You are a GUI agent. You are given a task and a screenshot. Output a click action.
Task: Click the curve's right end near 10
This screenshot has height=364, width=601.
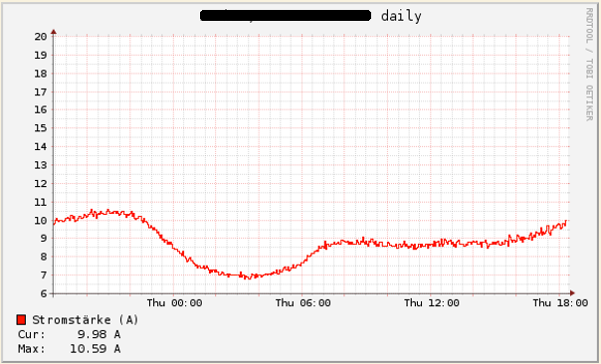tap(566, 222)
